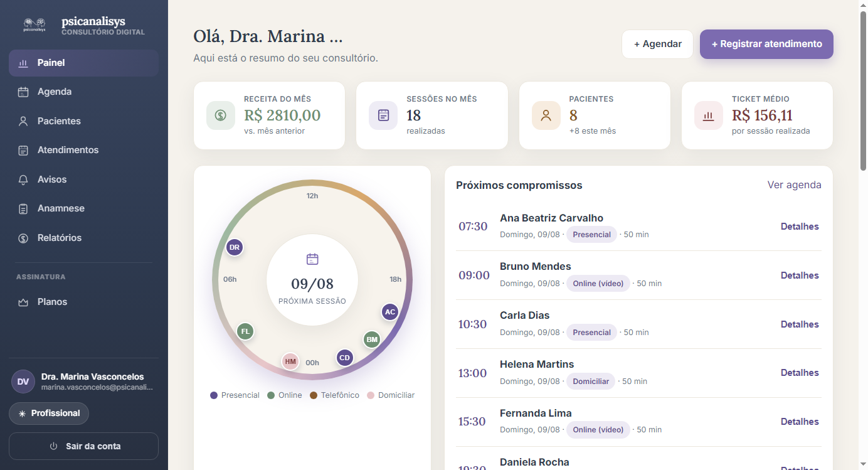Click the Domiciliar legend color dot
The image size is (868, 470).
(371, 395)
